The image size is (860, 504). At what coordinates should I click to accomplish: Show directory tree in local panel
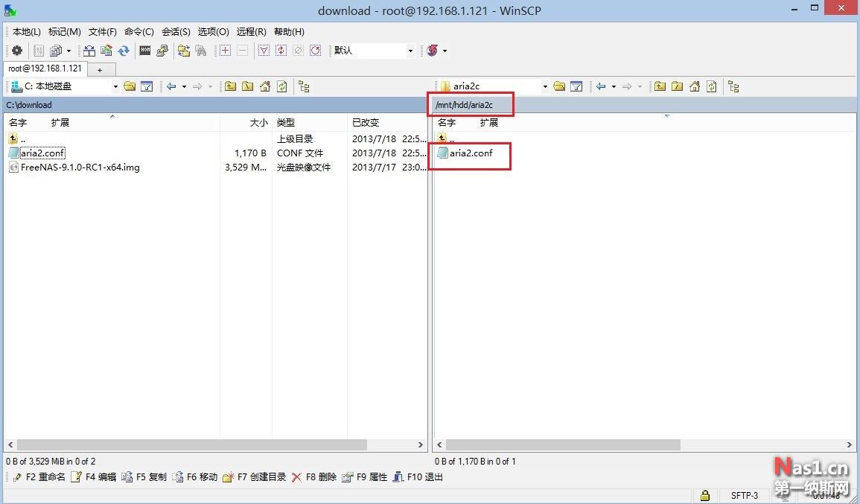click(304, 86)
